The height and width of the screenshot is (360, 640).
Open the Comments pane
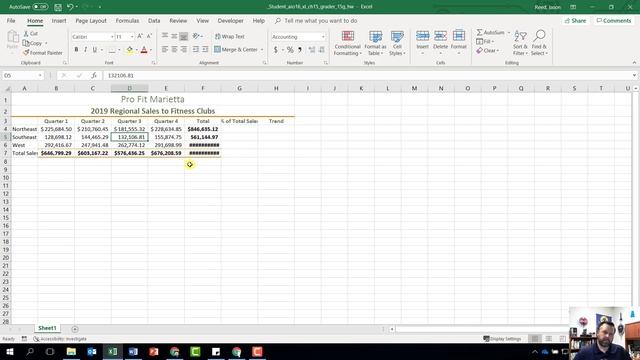[x=613, y=20]
